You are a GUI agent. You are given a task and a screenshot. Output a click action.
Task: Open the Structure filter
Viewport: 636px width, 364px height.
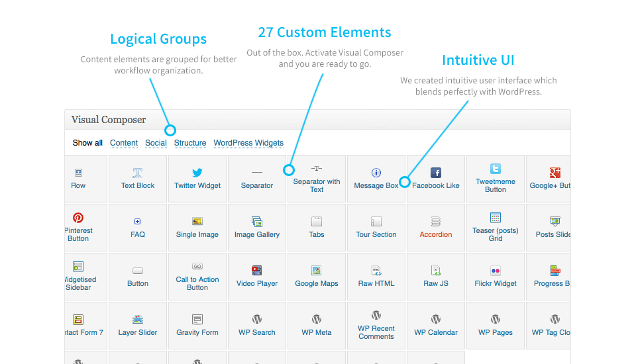pyautogui.click(x=190, y=143)
